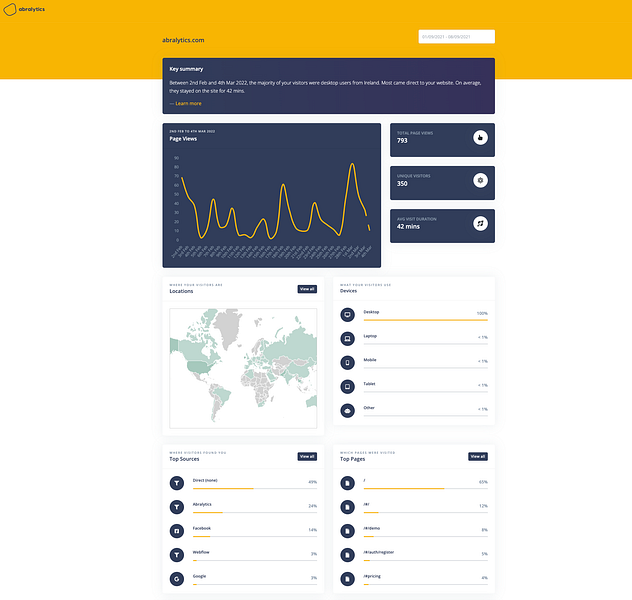
Task: Click the Webflow source label
Action: click(x=201, y=552)
